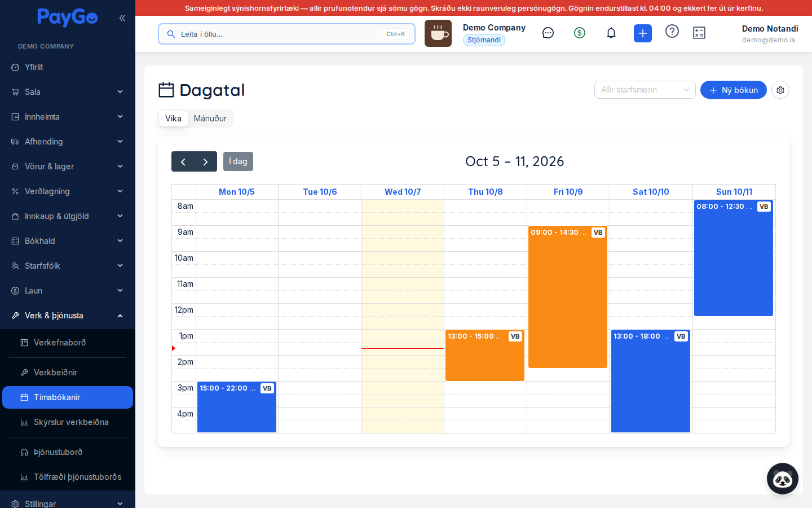Open the Monday 15:00 - 22:00 booking

(237, 408)
